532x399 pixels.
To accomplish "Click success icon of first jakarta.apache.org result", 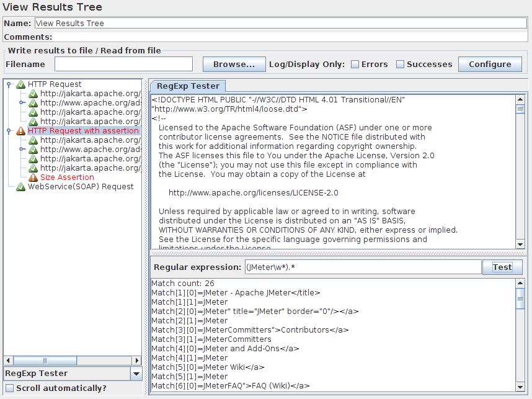I will [x=33, y=94].
